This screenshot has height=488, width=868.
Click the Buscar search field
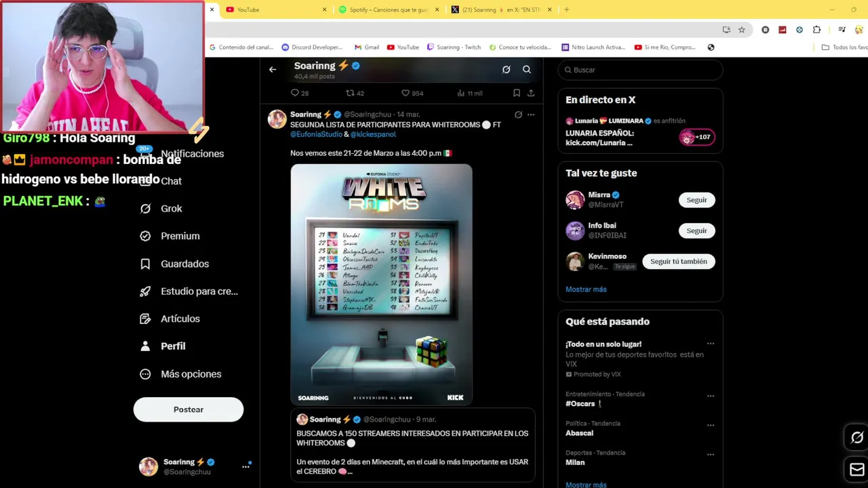click(640, 70)
